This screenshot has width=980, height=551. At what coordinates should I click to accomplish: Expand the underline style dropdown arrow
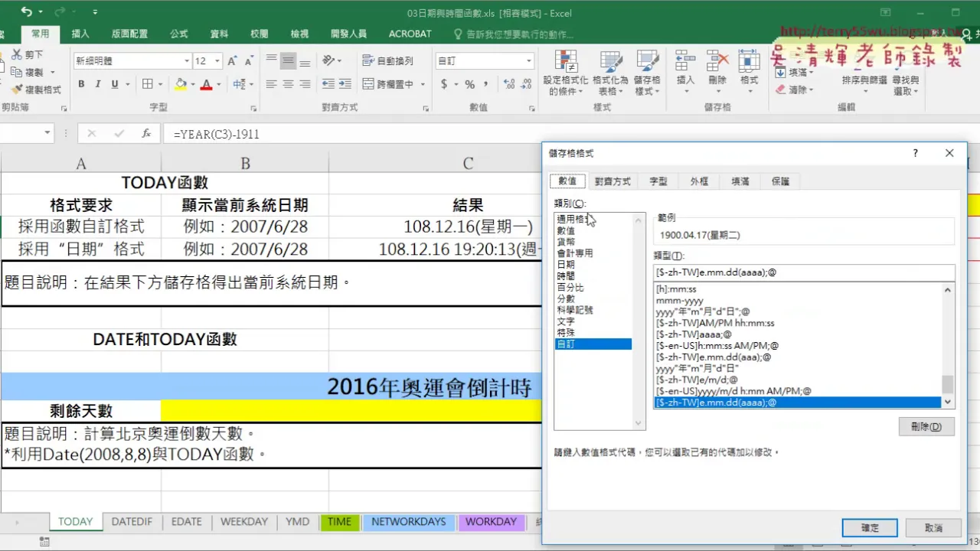pyautogui.click(x=126, y=84)
